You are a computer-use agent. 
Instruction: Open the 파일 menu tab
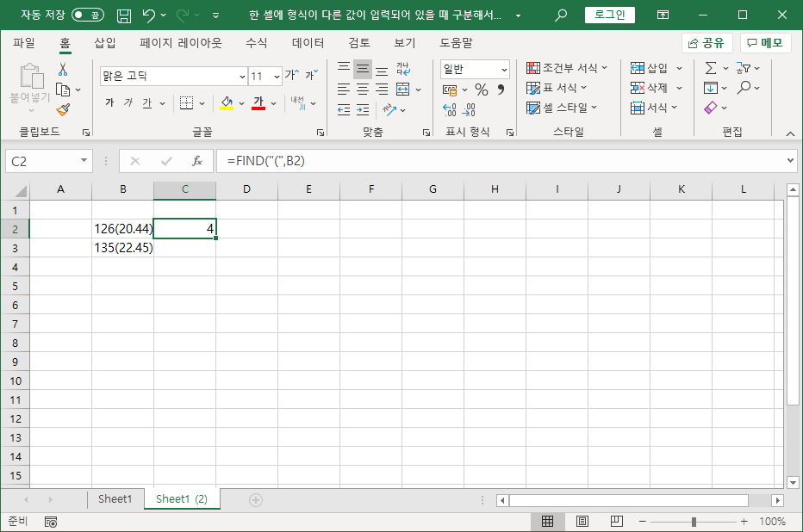click(24, 43)
